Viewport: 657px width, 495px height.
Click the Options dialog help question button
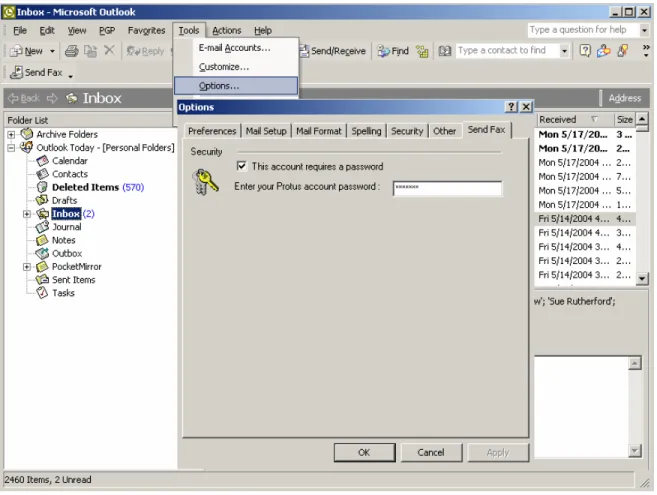(x=511, y=107)
